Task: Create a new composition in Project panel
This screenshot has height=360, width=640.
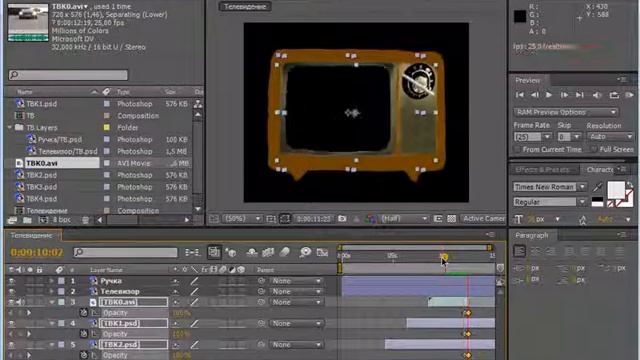Action: point(43,220)
